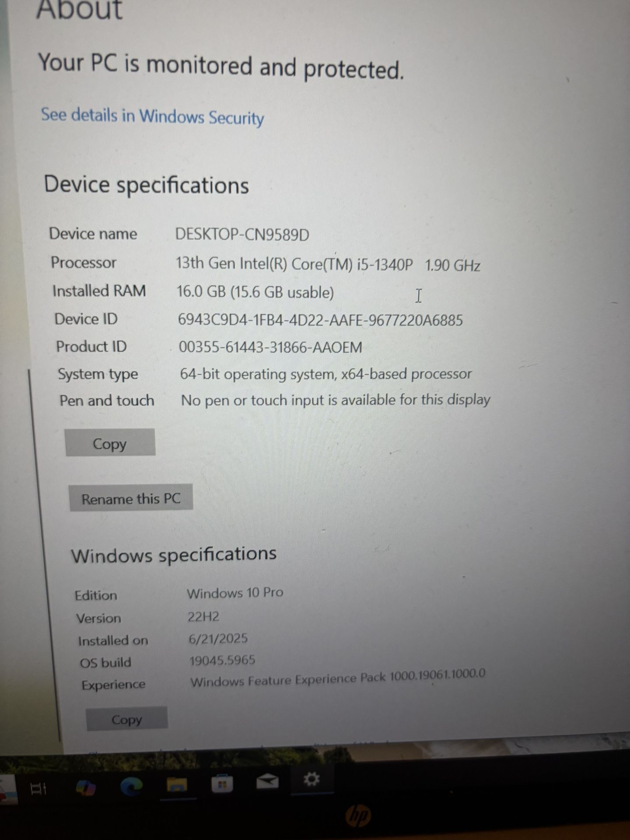Screen dimensions: 630x840
Task: Click the Product ID label
Action: coord(91,346)
